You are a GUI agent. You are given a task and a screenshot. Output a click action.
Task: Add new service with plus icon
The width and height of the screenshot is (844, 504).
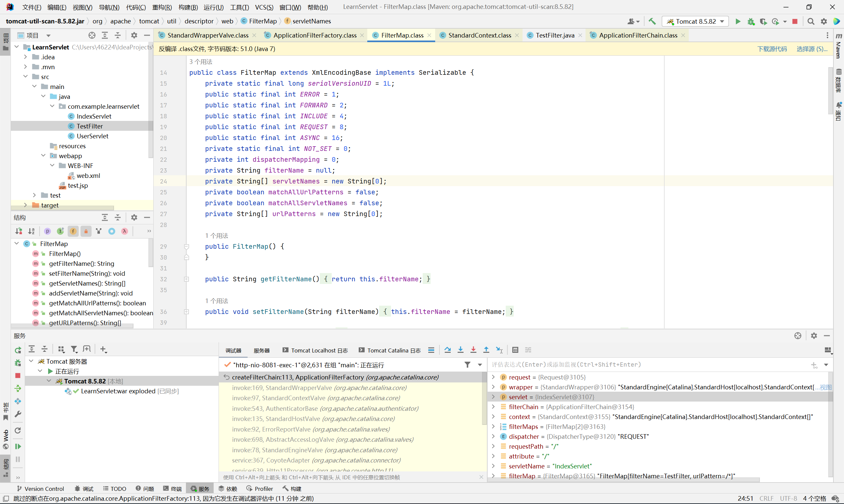[x=103, y=349]
